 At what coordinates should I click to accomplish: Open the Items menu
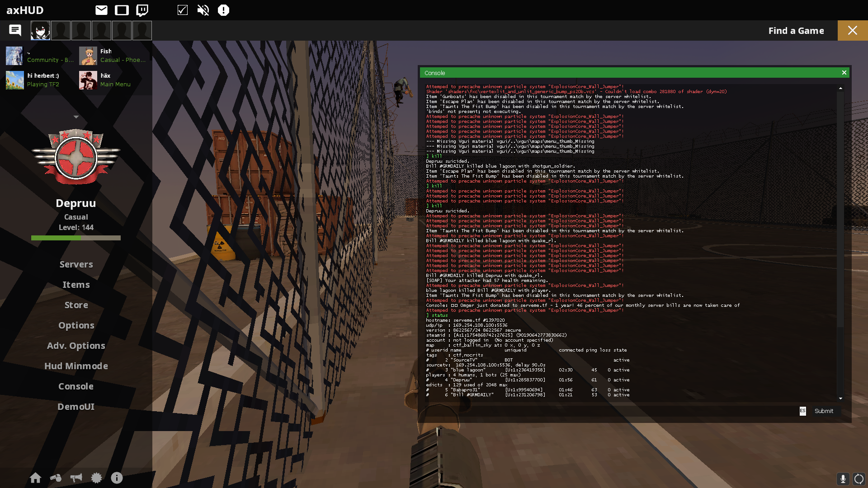click(76, 285)
